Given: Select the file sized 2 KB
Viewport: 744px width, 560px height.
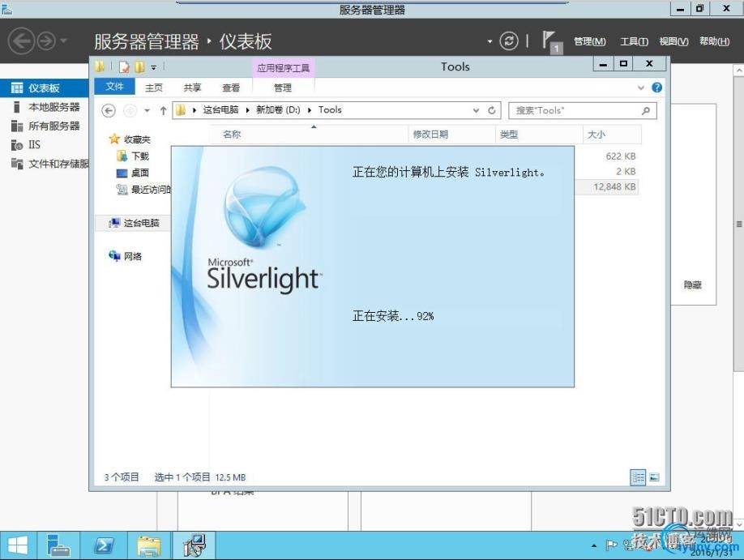Looking at the screenshot, I should (626, 171).
